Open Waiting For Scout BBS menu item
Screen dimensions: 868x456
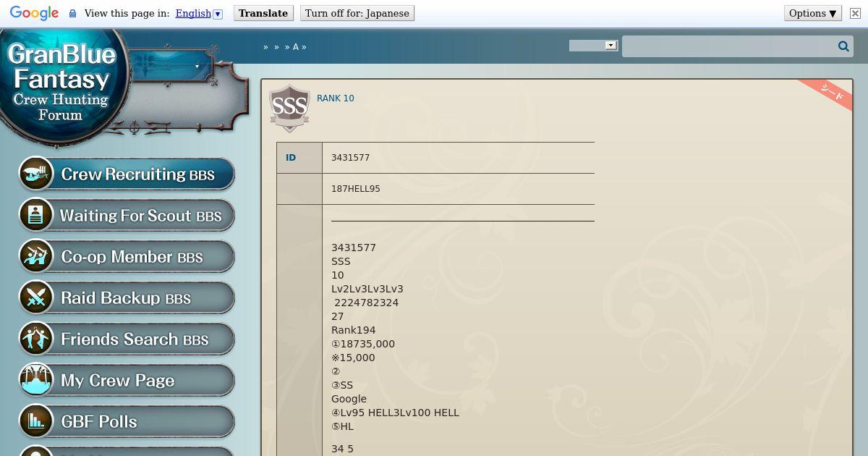(x=127, y=215)
